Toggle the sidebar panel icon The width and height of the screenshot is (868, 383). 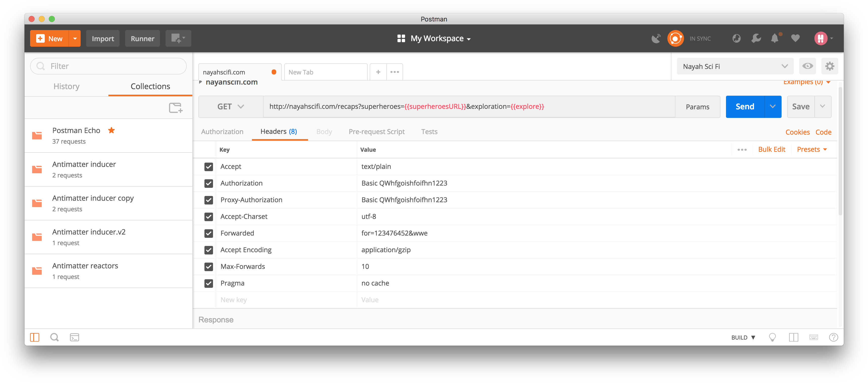pos(35,337)
